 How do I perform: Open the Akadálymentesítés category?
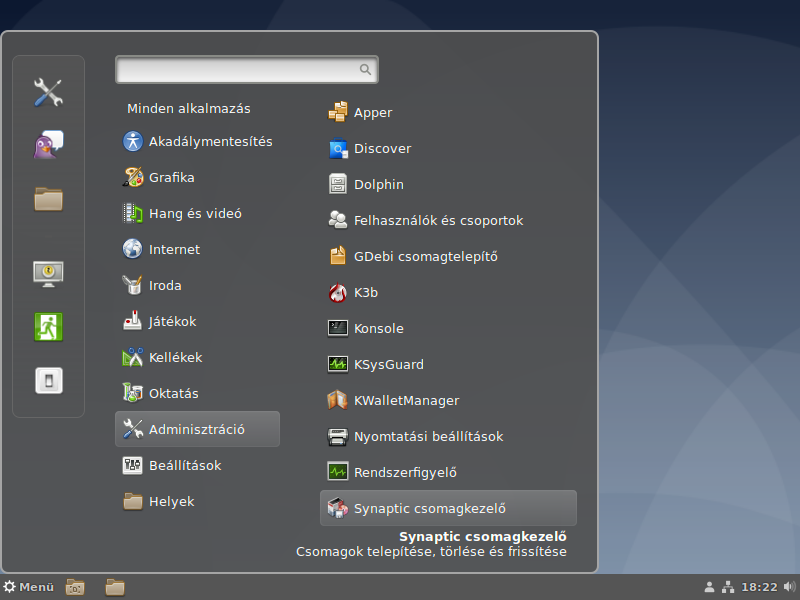click(x=197, y=141)
